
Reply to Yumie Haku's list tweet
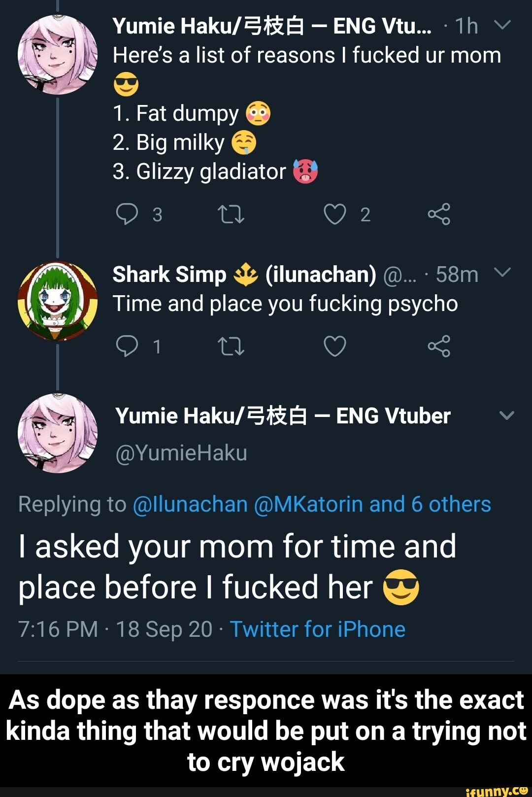tap(127, 214)
